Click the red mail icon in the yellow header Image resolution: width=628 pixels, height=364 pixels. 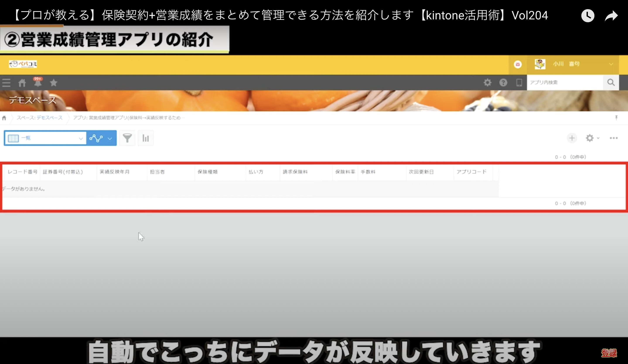[518, 64]
